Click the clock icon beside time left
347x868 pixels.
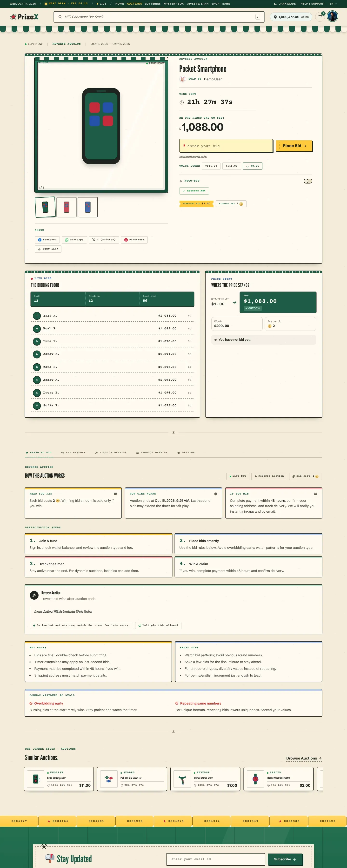point(182,102)
